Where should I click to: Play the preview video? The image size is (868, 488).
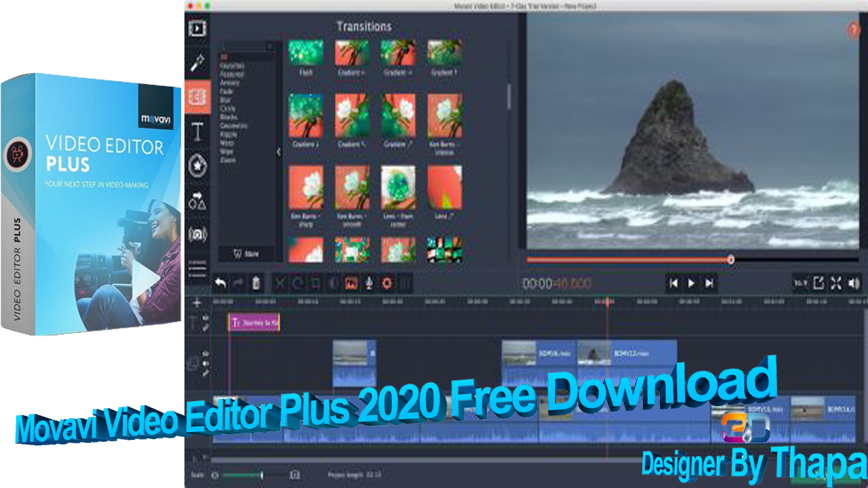pyautogui.click(x=691, y=283)
